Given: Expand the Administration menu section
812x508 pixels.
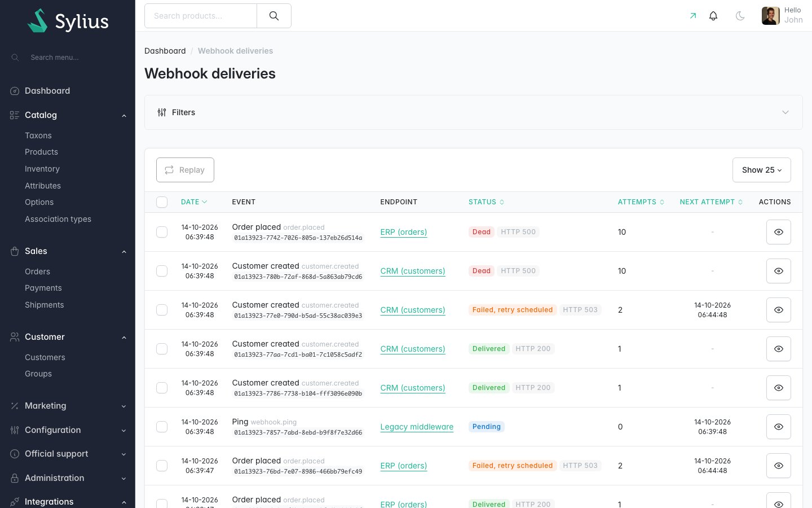Looking at the screenshot, I should coord(123,479).
